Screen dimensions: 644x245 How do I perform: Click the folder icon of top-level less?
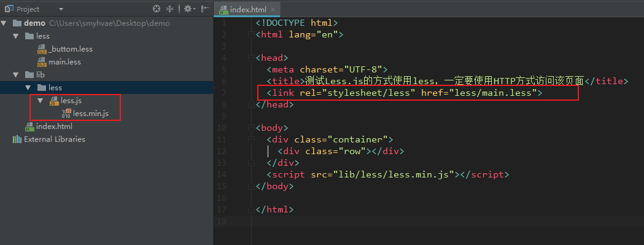(29, 36)
